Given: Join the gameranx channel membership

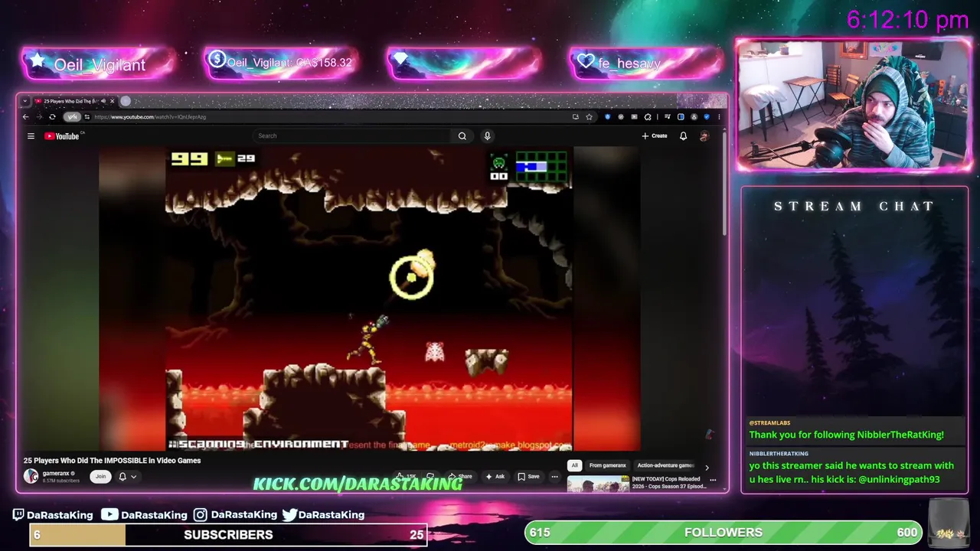Looking at the screenshot, I should pyautogui.click(x=100, y=476).
